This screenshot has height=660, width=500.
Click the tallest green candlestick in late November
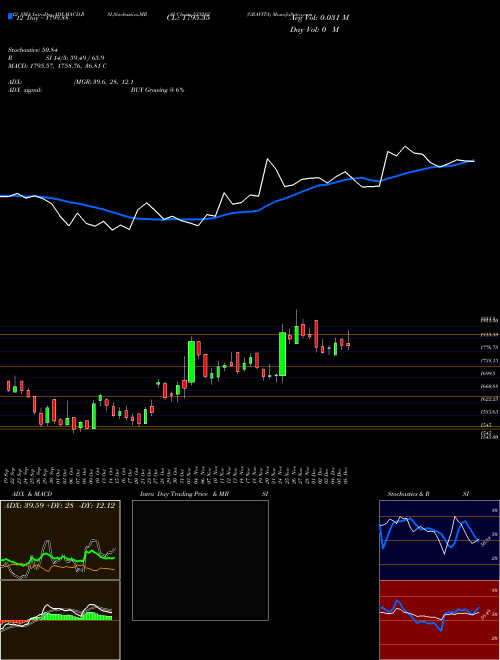(x=283, y=354)
